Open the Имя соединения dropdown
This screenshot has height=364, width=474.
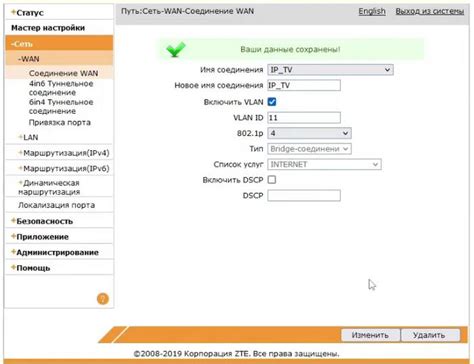point(330,70)
